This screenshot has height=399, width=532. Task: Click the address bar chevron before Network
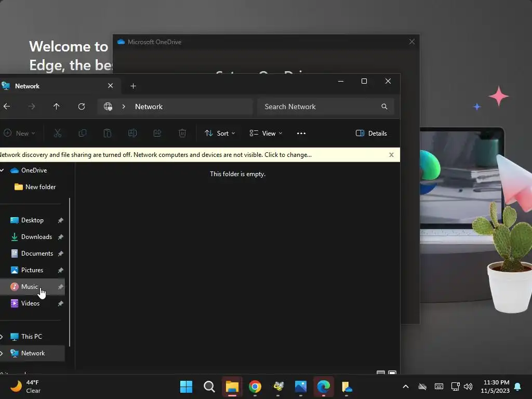tap(124, 107)
